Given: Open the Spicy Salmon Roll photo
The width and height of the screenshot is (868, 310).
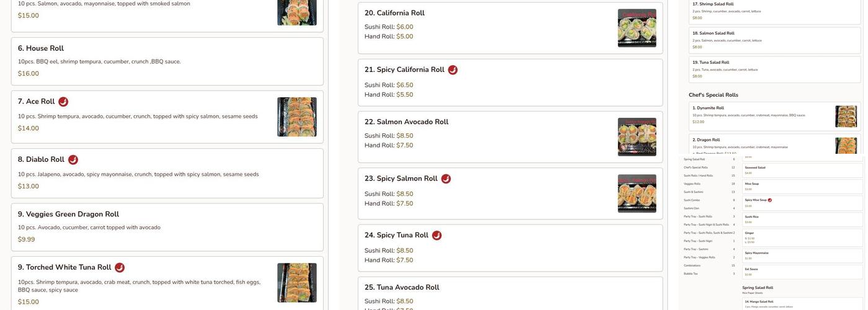Looking at the screenshot, I should click(x=637, y=193).
